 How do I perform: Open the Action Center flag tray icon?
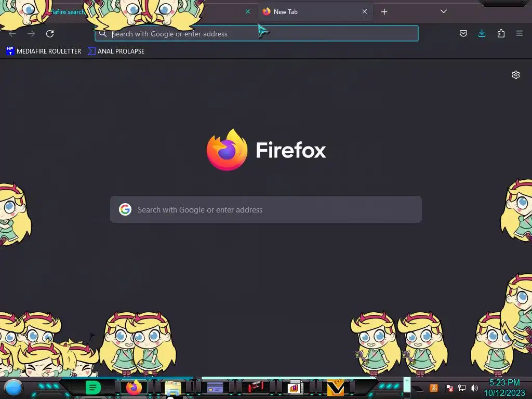pyautogui.click(x=449, y=388)
